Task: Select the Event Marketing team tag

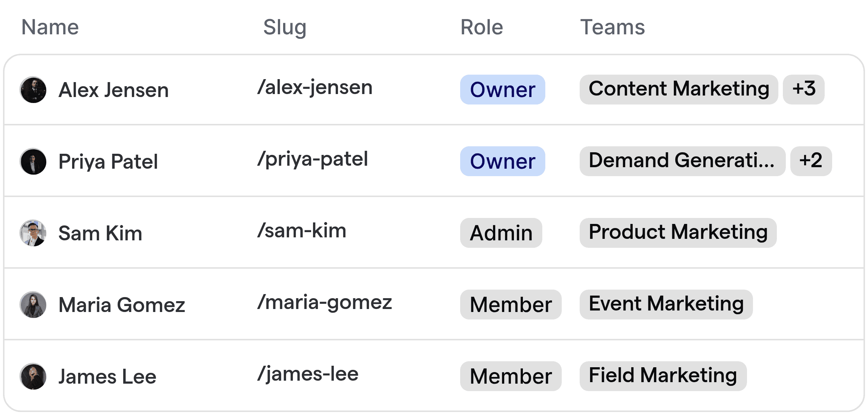Action: (666, 304)
